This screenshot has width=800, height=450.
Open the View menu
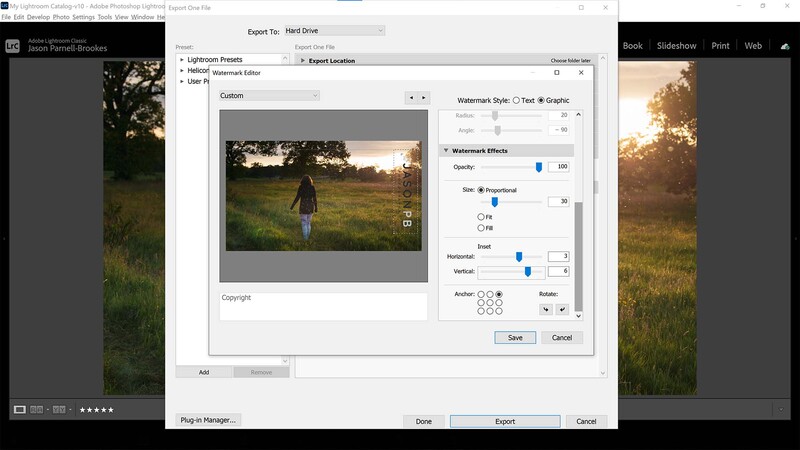pos(121,17)
